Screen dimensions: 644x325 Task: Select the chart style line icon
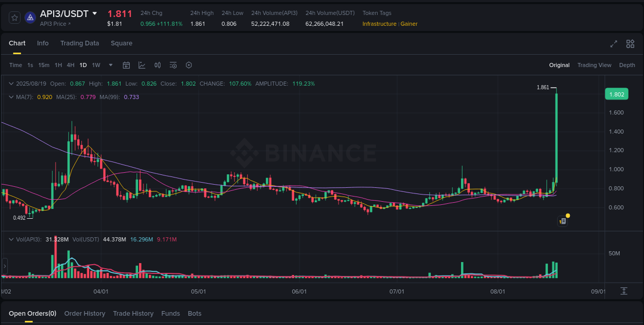[142, 65]
